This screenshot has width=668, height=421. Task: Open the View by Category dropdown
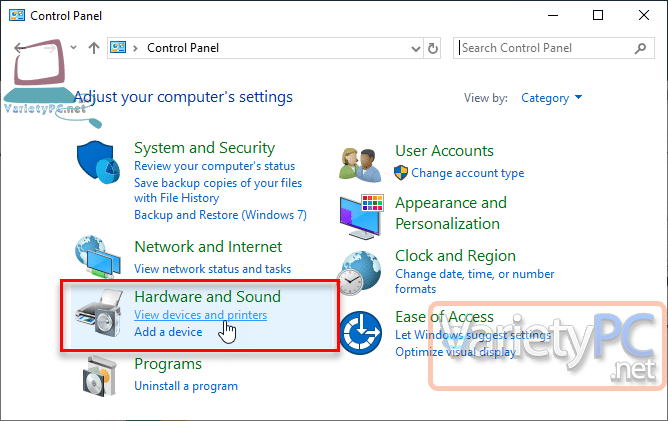(x=551, y=98)
